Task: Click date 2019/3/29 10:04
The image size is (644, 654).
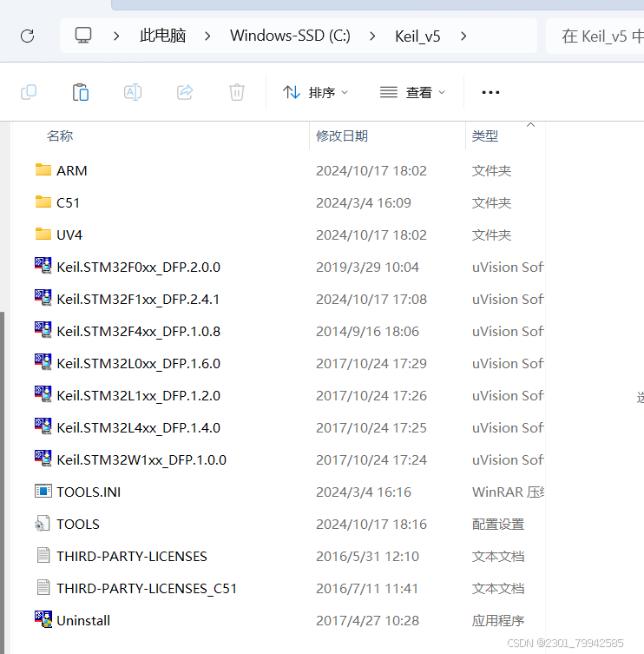Action: pyautogui.click(x=367, y=267)
